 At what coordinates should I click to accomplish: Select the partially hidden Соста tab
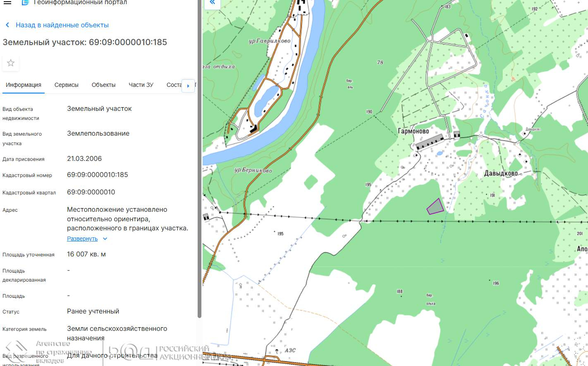(x=174, y=85)
